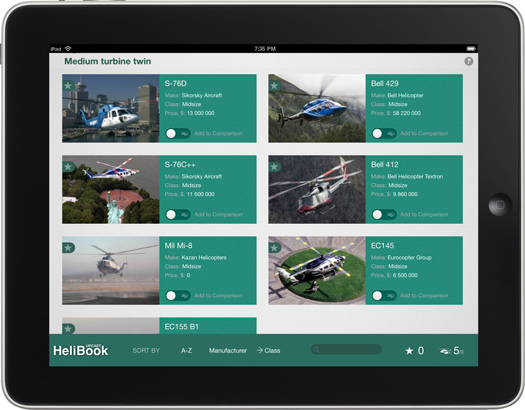Image resolution: width=525 pixels, height=410 pixels.
Task: Open the S-76C++ Statue of Liberty photo
Action: pyautogui.click(x=110, y=189)
